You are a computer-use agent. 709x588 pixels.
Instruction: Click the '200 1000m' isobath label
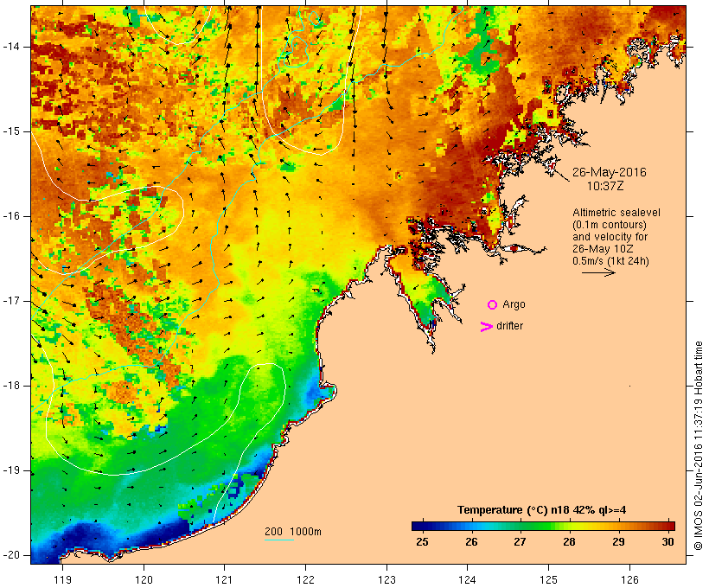click(x=293, y=532)
